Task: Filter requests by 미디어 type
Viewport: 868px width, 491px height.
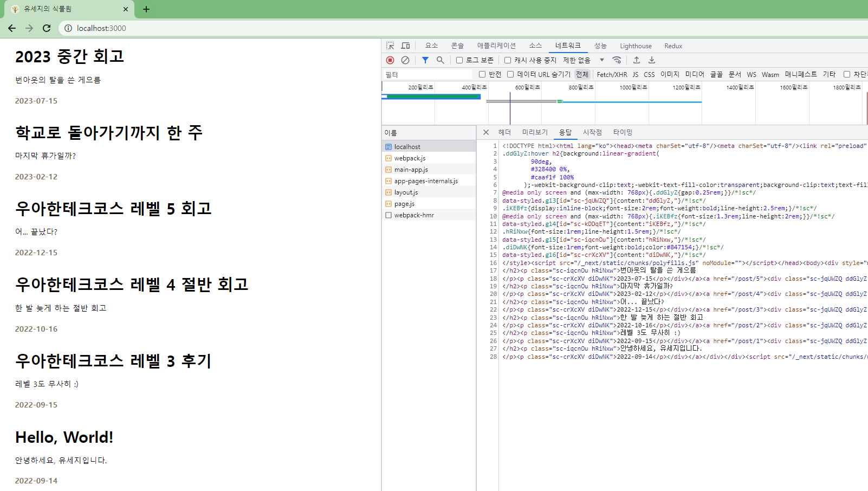Action: tap(695, 74)
